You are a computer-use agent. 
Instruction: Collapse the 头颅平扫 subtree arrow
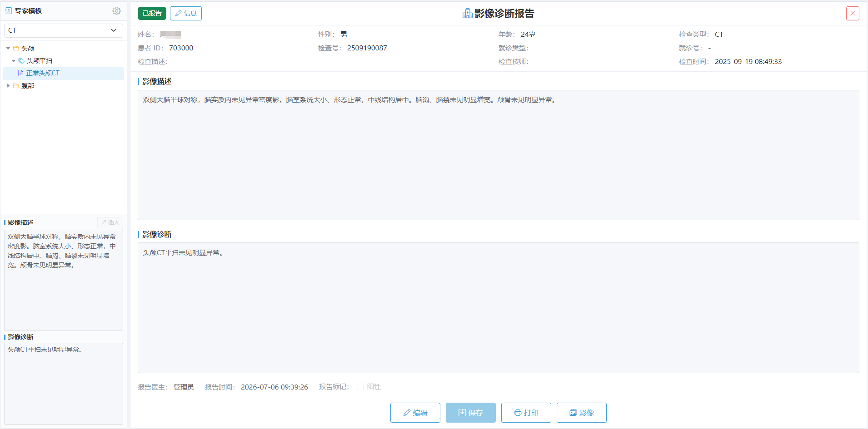(14, 61)
